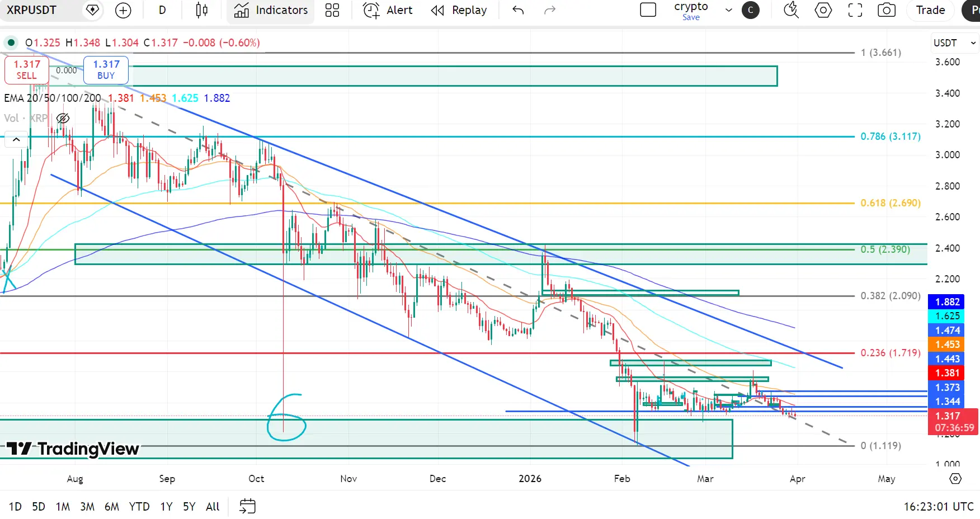Select the 1M time range
The width and height of the screenshot is (980, 519).
(x=63, y=507)
